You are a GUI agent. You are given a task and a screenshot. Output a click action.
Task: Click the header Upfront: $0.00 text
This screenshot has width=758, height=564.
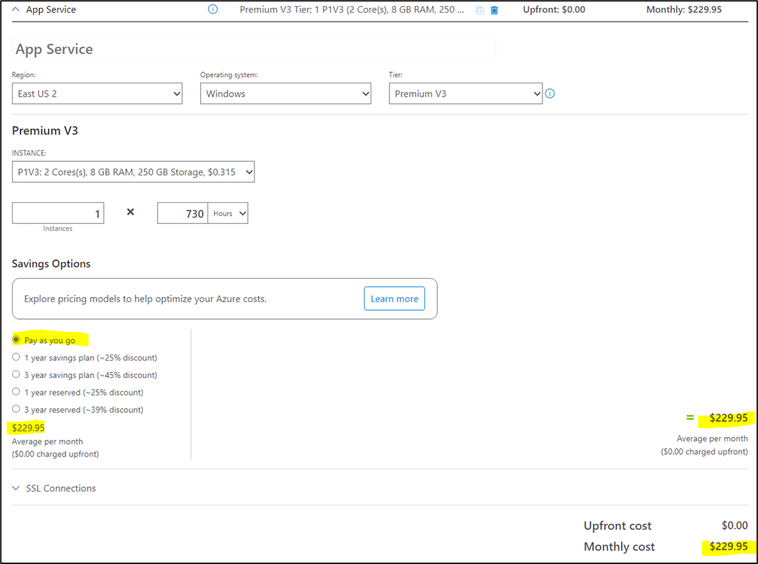point(554,10)
